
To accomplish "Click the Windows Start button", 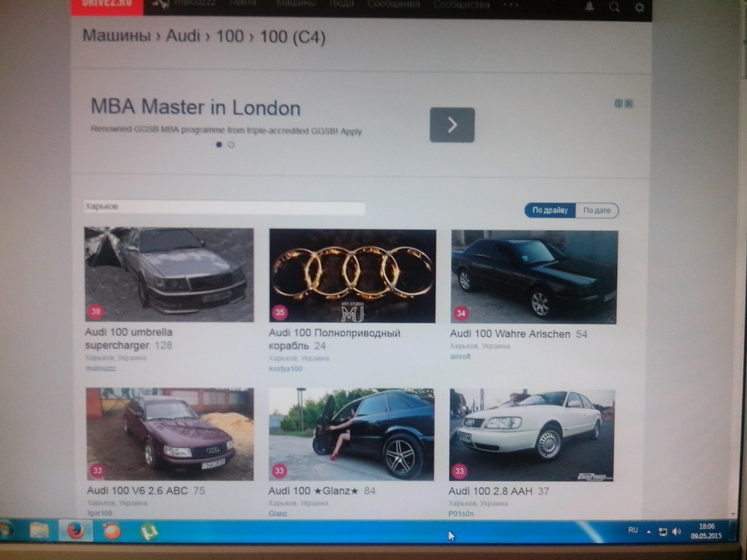I will click(x=5, y=530).
